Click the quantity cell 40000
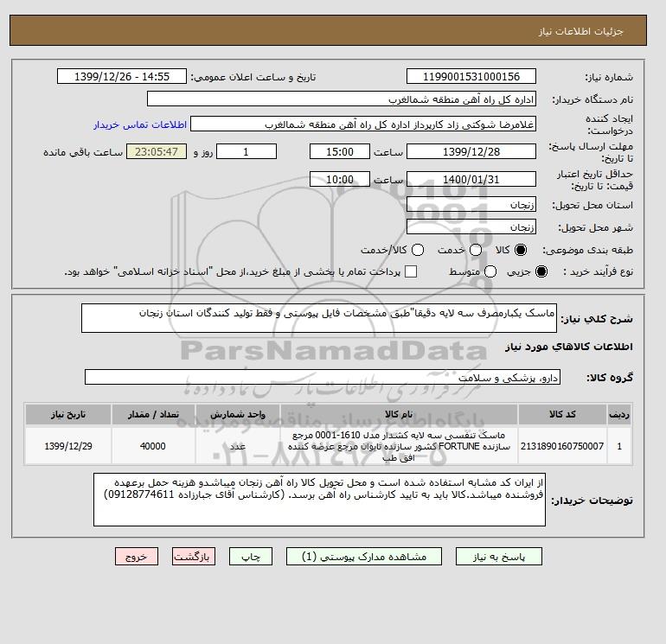 pos(153,446)
